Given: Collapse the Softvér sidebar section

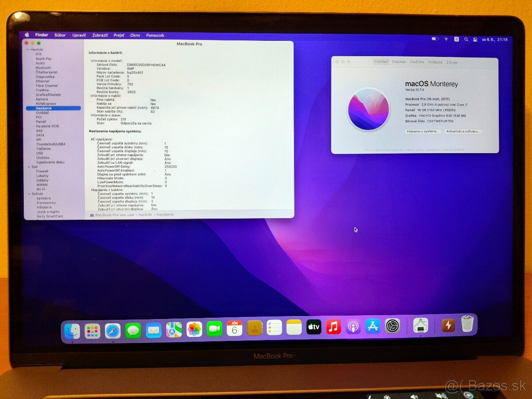Looking at the screenshot, I should tap(28, 194).
